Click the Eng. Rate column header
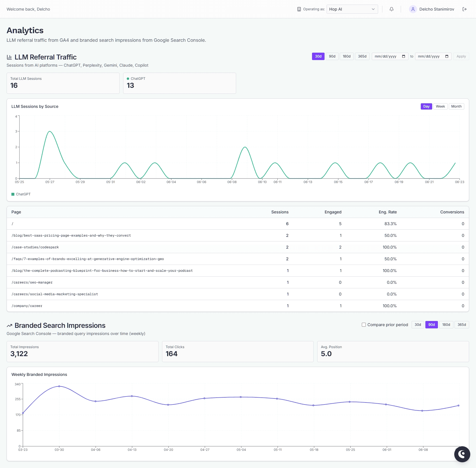476x468 pixels. (388, 212)
